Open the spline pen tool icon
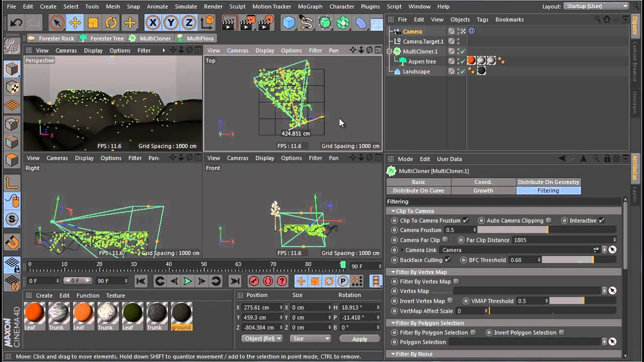This screenshot has height=362, width=644. [x=306, y=23]
